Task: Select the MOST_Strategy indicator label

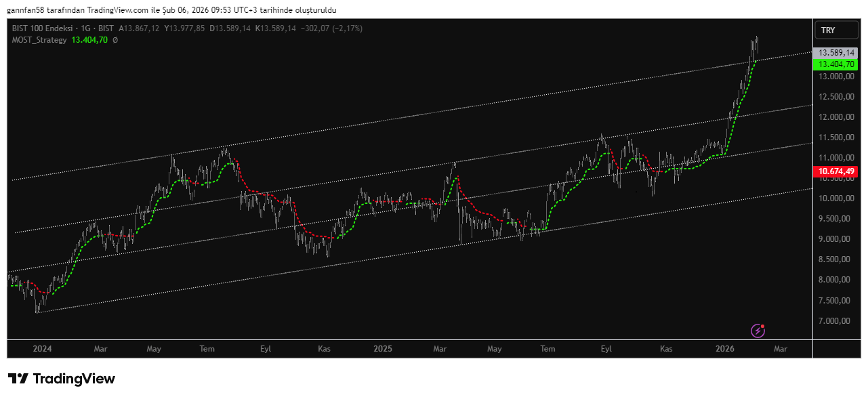Action: click(x=39, y=41)
